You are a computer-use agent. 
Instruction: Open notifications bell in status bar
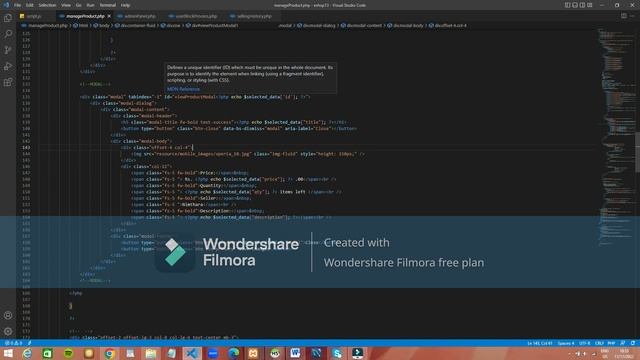pos(633,343)
